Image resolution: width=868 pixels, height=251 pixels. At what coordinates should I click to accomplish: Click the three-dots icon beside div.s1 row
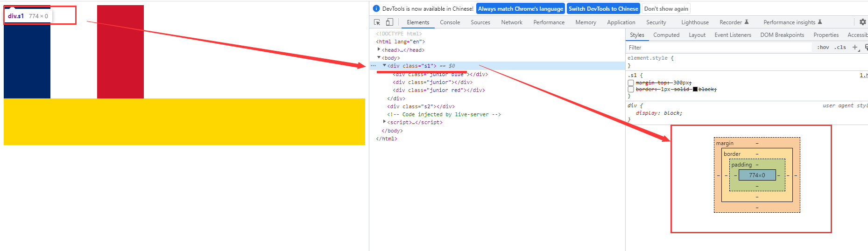[373, 66]
